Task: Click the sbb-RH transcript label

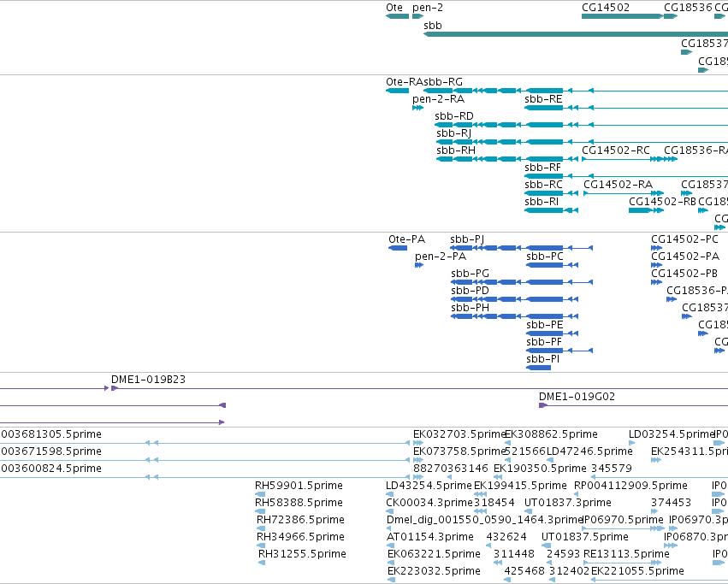Action: pos(456,150)
